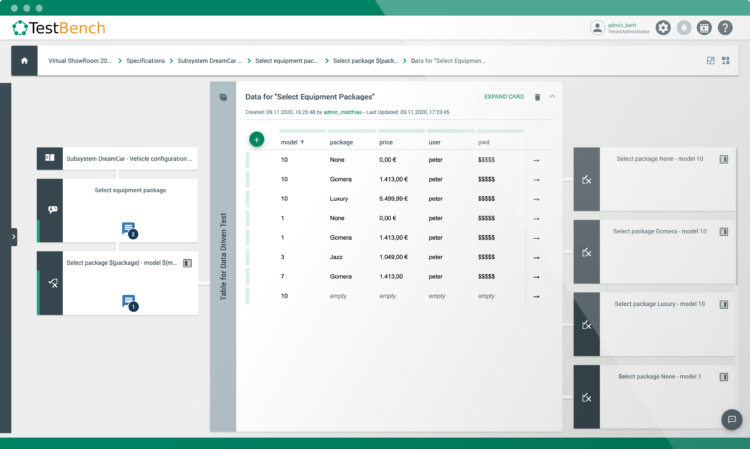Follow arrow for row with empty values
The height and width of the screenshot is (449, 750).
(536, 296)
